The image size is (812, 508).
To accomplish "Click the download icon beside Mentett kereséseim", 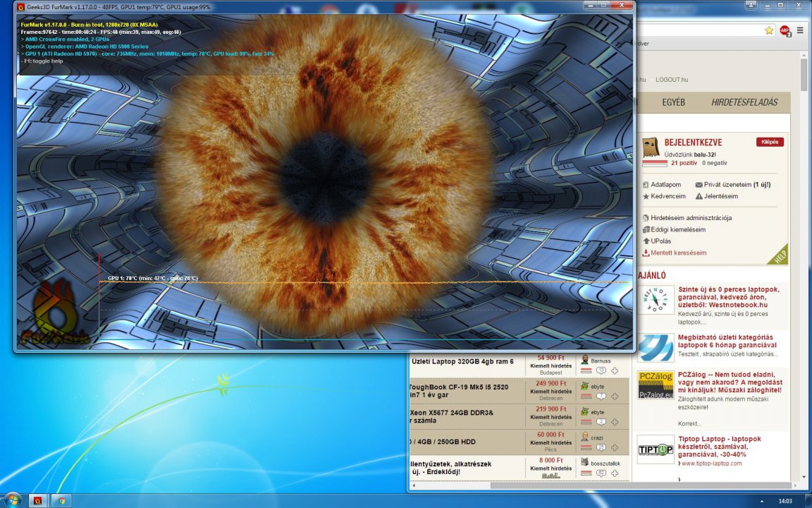I will click(x=646, y=253).
